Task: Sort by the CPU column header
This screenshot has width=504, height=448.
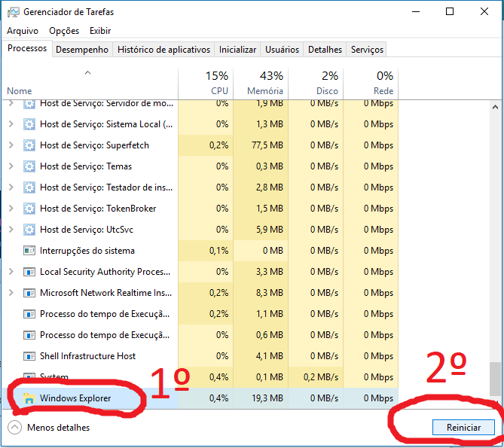Action: 206,84
